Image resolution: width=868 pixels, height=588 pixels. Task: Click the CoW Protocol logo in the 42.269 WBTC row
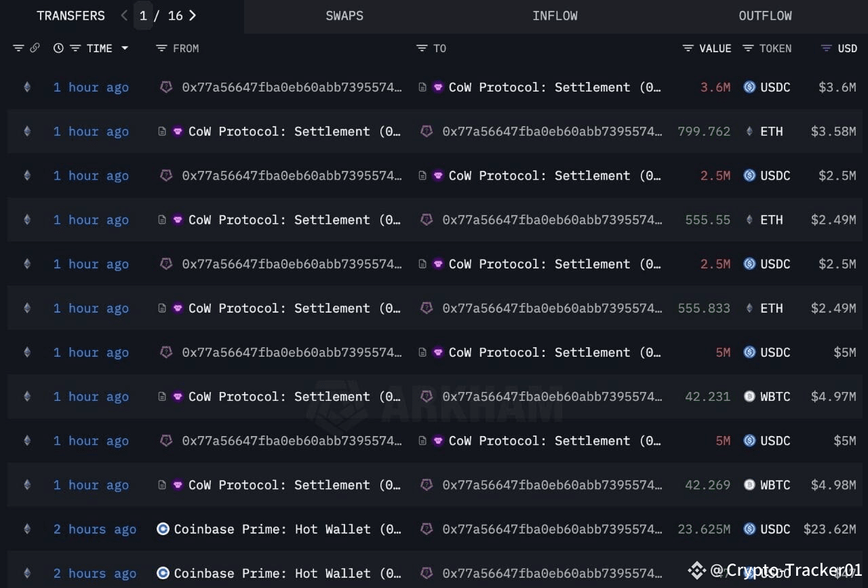pyautogui.click(x=178, y=484)
